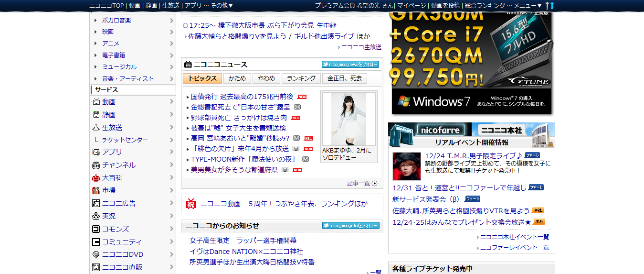Expand the 音楽・アーティスト row chevron
Viewport: 644px width, 274px height.
tap(171, 79)
